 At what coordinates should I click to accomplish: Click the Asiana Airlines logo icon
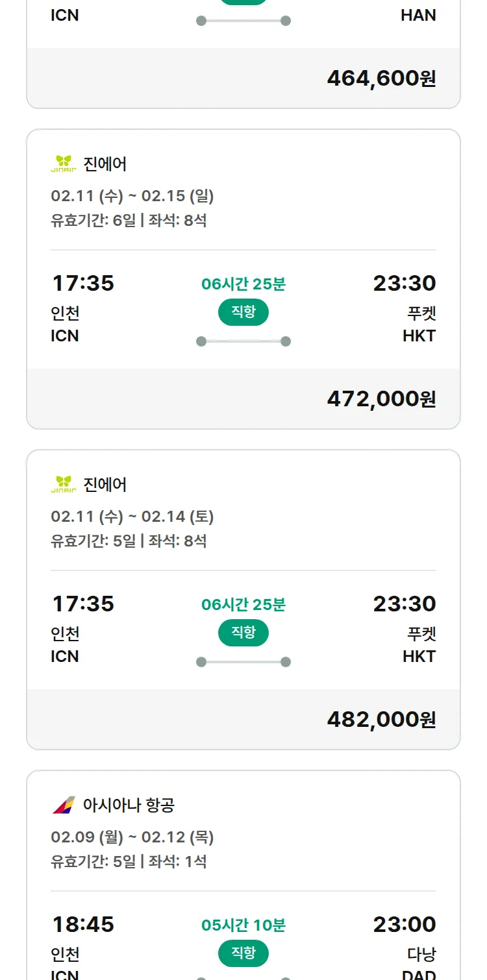click(64, 805)
